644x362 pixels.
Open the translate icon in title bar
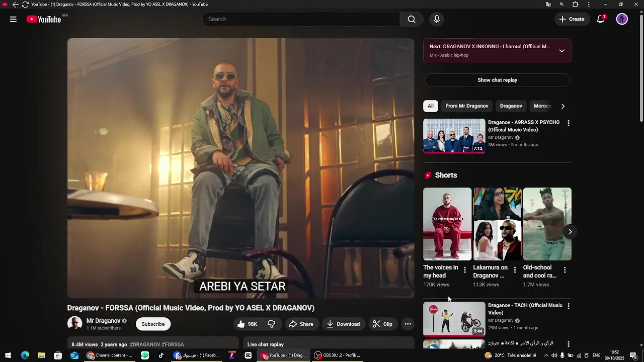[x=548, y=5]
